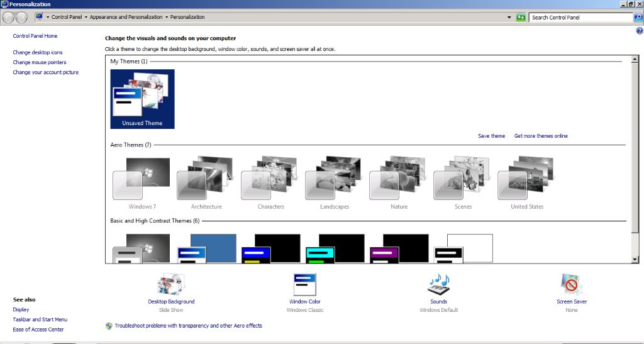Screen dimensions: 644x344
Task: Open Taskbar and Start Menu link
Action: (x=40, y=319)
